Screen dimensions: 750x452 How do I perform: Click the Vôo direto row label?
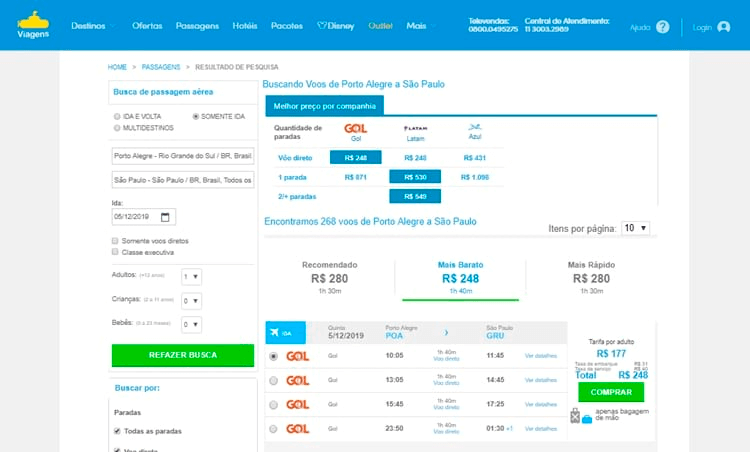[295, 158]
